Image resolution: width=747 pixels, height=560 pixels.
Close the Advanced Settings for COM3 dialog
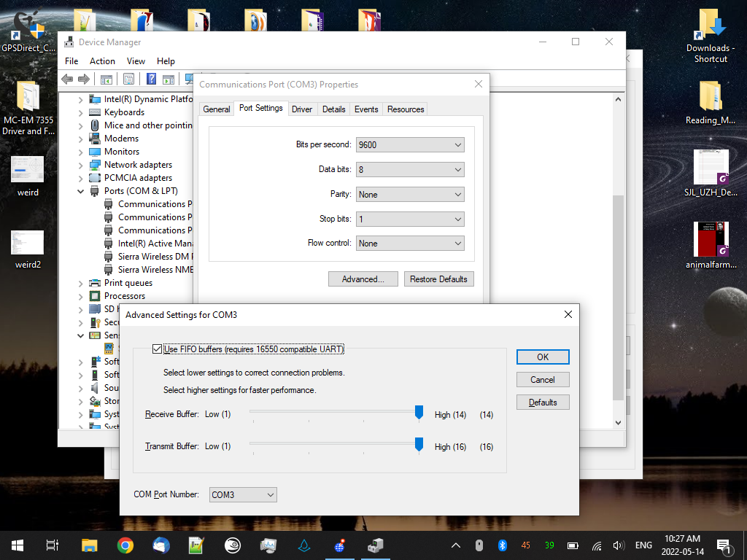(x=568, y=314)
